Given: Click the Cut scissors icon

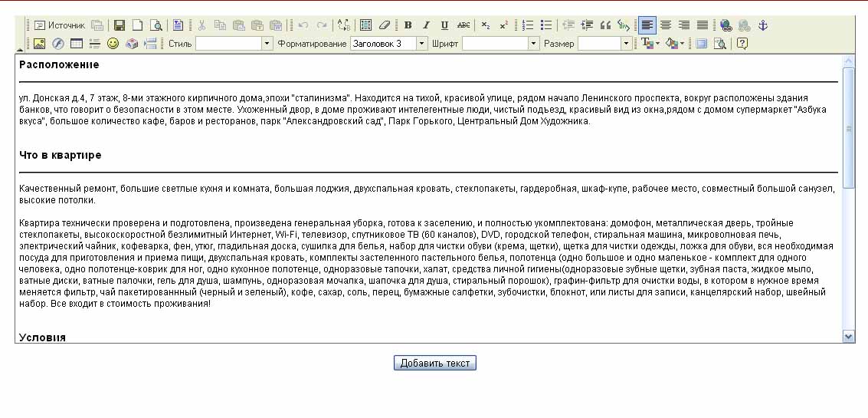Looking at the screenshot, I should pos(202,25).
